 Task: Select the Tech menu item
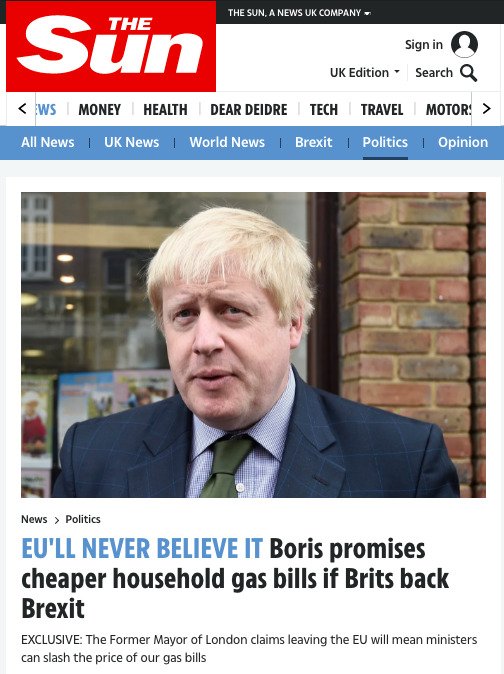(x=324, y=110)
